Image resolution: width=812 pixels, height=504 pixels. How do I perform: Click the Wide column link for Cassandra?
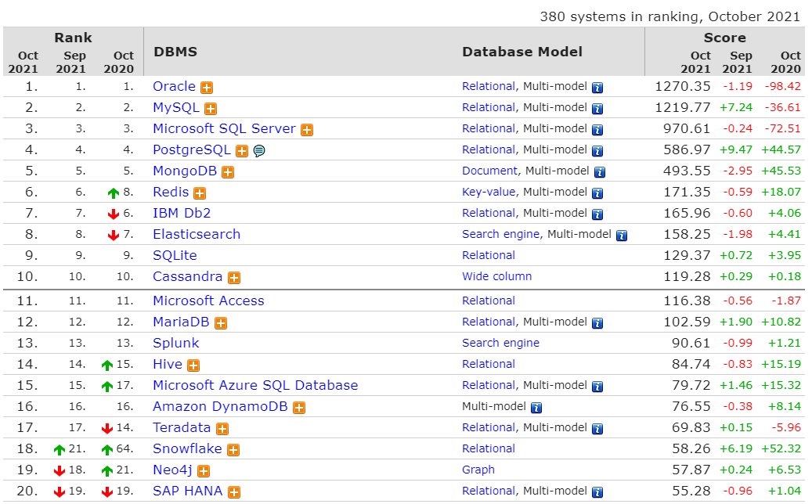click(x=497, y=277)
